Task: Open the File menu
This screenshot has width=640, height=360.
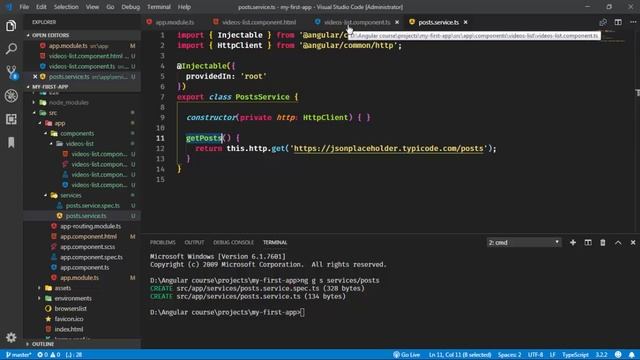Action: (24, 7)
